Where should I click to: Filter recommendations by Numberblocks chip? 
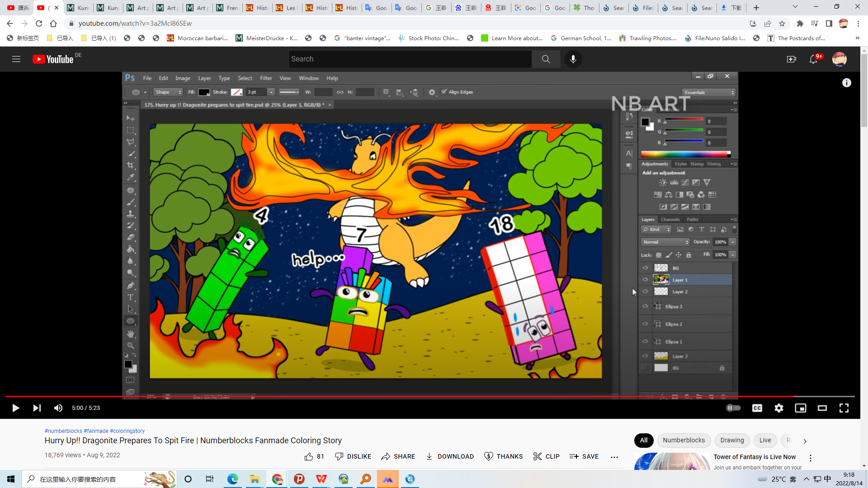(x=684, y=440)
